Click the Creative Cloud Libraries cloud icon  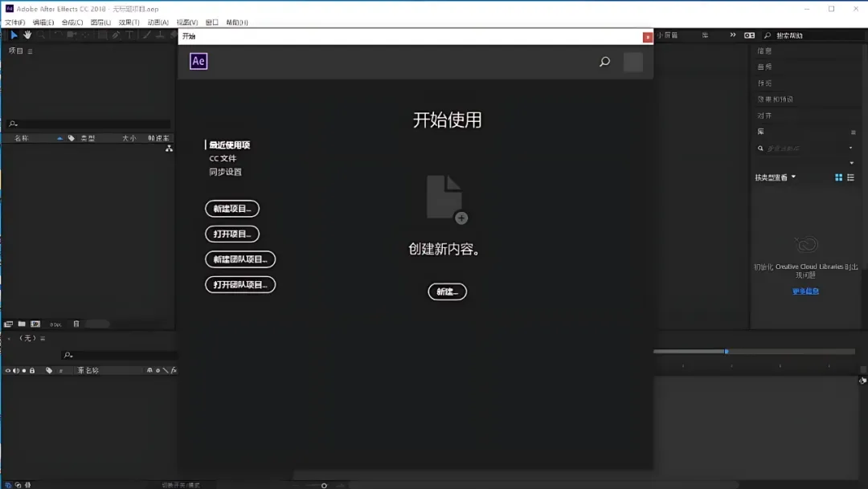[805, 244]
